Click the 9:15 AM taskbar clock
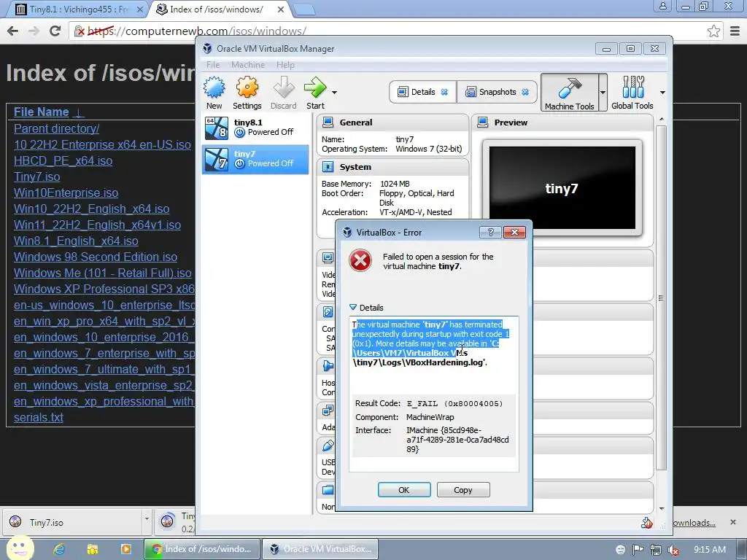This screenshot has width=747, height=560. point(710,550)
